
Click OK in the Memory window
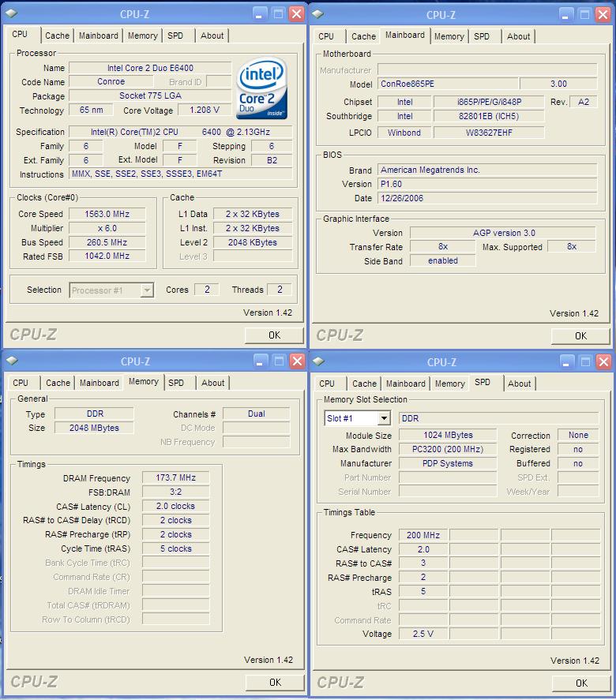(x=275, y=683)
